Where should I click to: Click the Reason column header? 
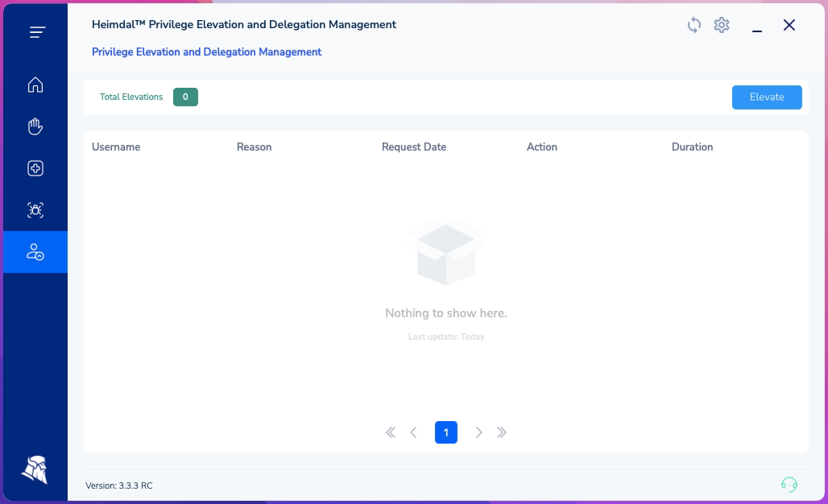tap(254, 147)
